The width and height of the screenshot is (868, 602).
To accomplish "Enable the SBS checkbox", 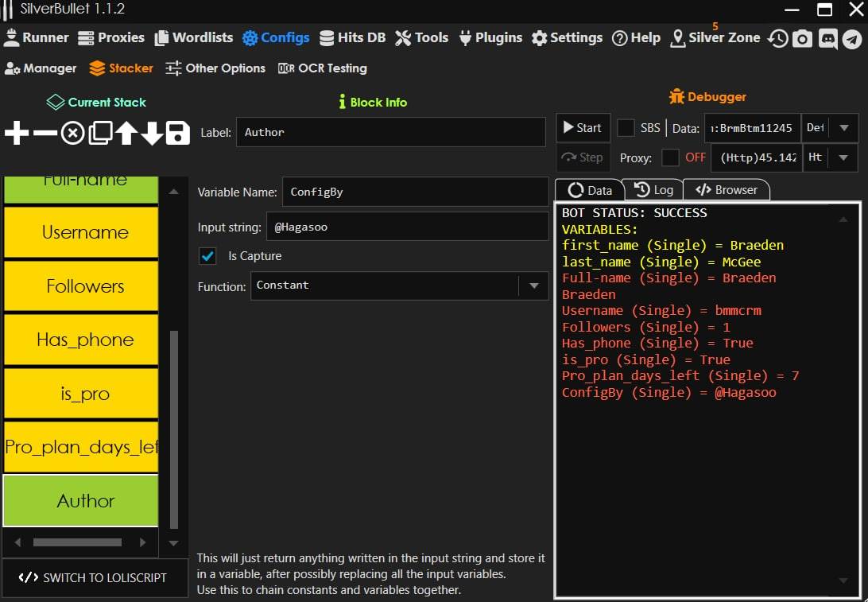I will (626, 128).
